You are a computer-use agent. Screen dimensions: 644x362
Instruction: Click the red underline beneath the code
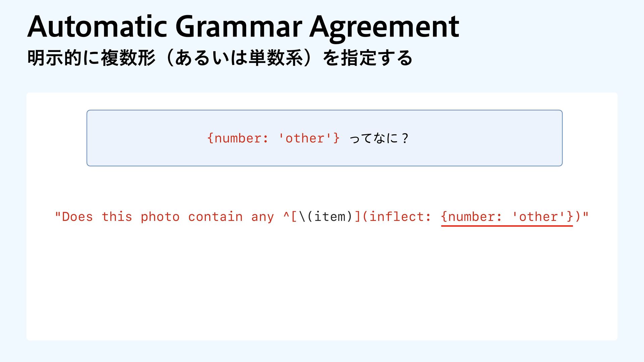click(x=507, y=226)
